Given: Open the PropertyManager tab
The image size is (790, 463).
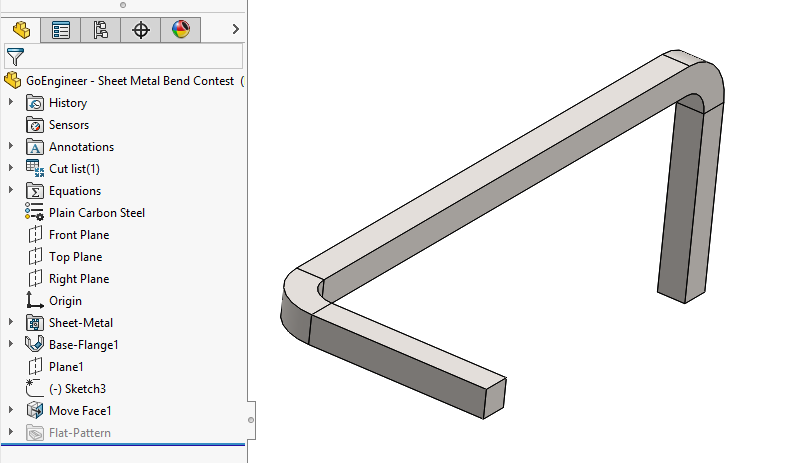Looking at the screenshot, I should coord(60,30).
